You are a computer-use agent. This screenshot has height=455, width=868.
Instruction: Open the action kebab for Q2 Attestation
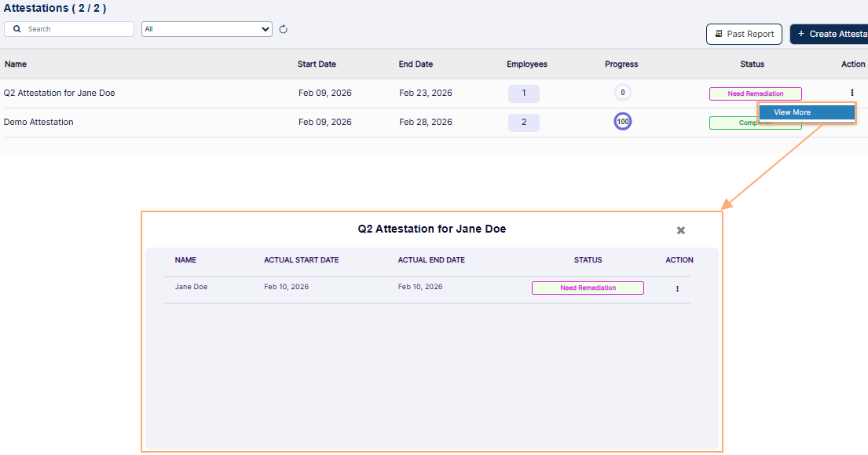coord(851,93)
